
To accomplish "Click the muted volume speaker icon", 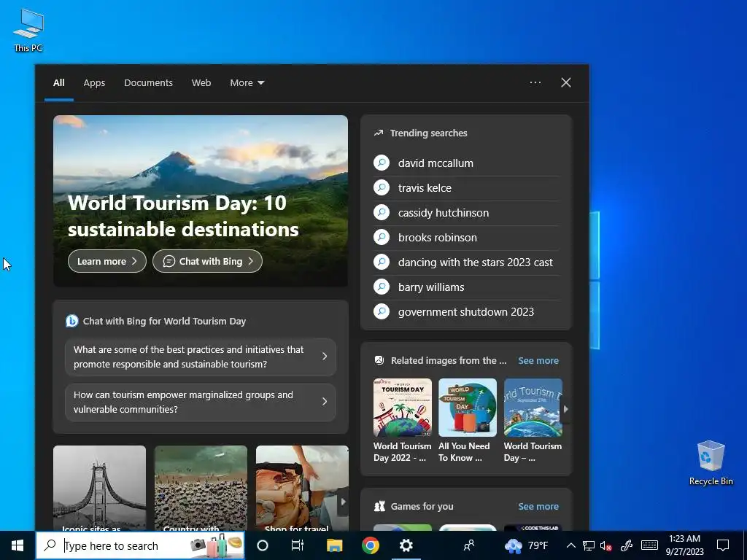I will click(606, 545).
